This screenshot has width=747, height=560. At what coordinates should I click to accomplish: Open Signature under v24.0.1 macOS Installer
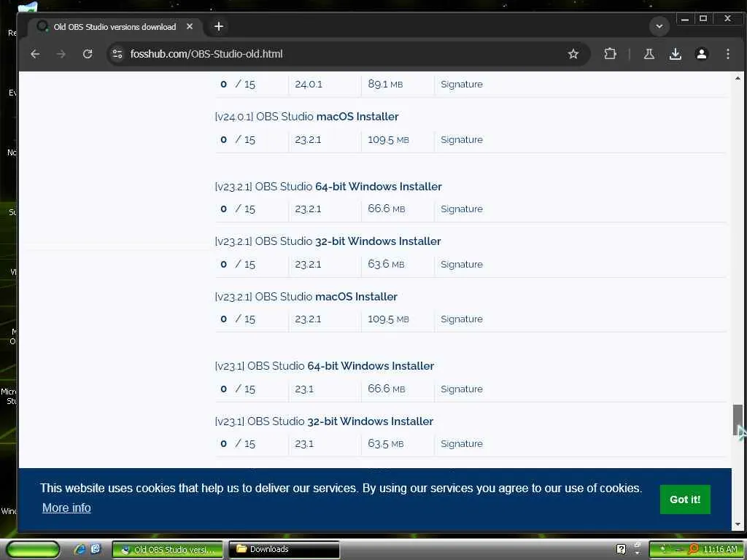click(x=461, y=139)
